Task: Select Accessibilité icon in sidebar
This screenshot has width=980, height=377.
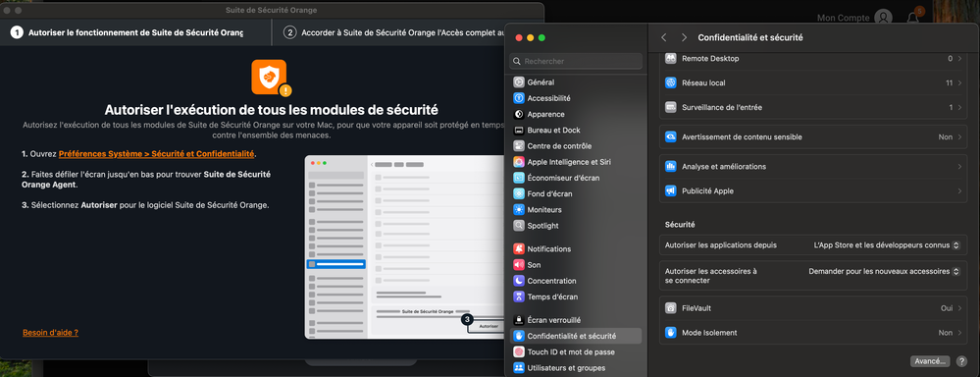Action: 518,98
